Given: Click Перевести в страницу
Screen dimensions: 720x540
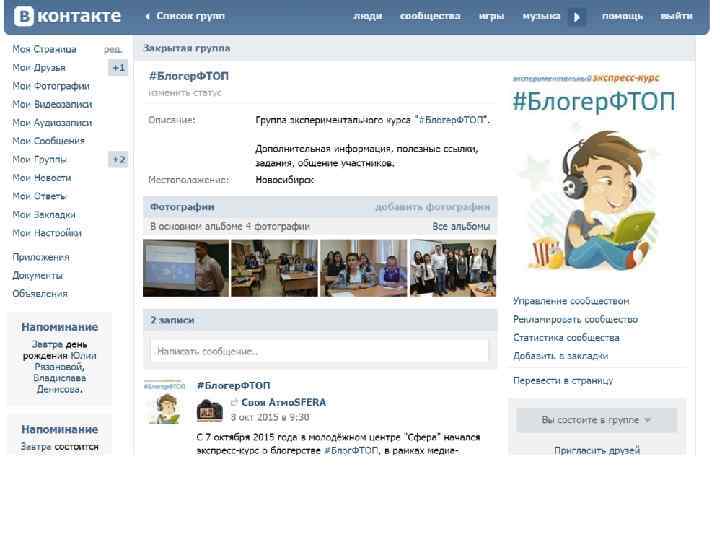Looking at the screenshot, I should [x=563, y=381].
